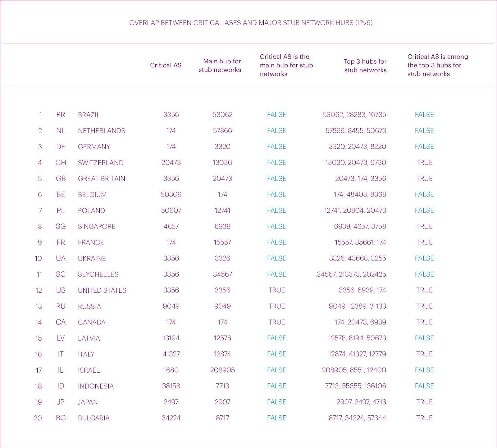Select the BULGARIA country name
The height and width of the screenshot is (448, 497).
click(x=94, y=418)
